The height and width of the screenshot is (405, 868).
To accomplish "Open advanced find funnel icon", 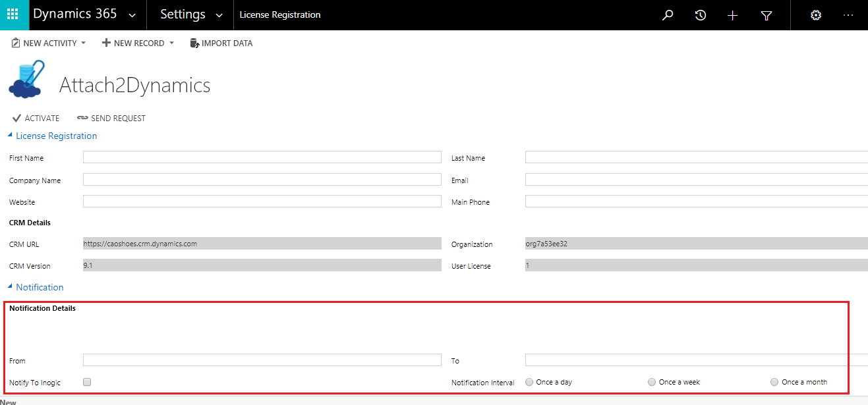I will tap(767, 15).
